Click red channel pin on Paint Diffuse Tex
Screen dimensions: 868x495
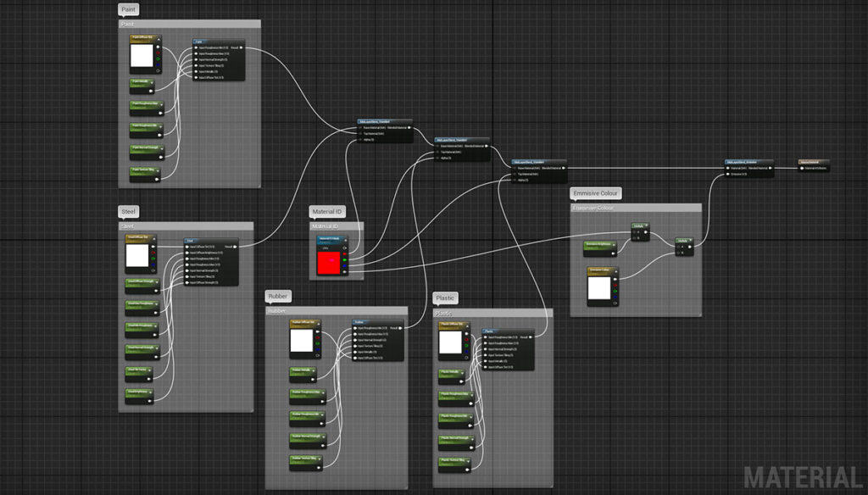pyautogui.click(x=158, y=53)
